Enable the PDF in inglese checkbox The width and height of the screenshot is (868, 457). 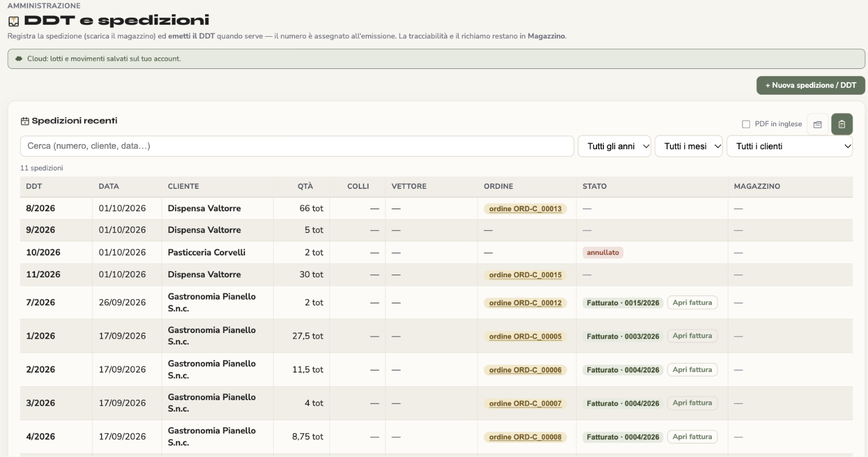click(746, 124)
